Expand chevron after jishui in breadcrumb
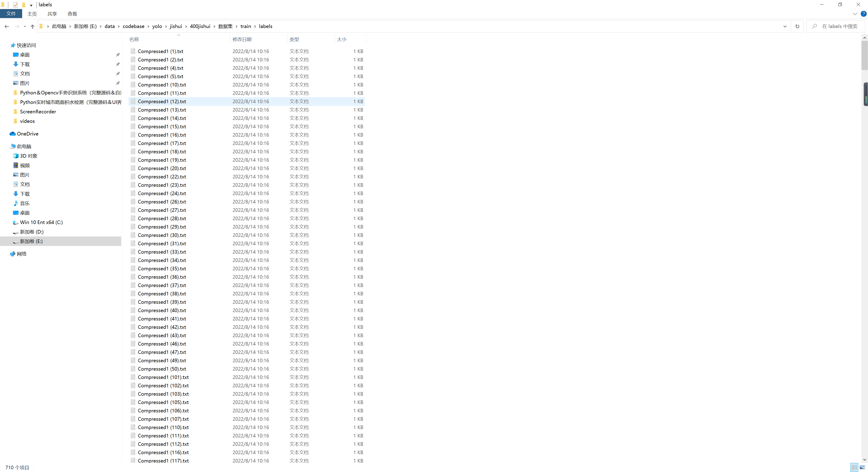The height and width of the screenshot is (472, 868). [x=186, y=26]
